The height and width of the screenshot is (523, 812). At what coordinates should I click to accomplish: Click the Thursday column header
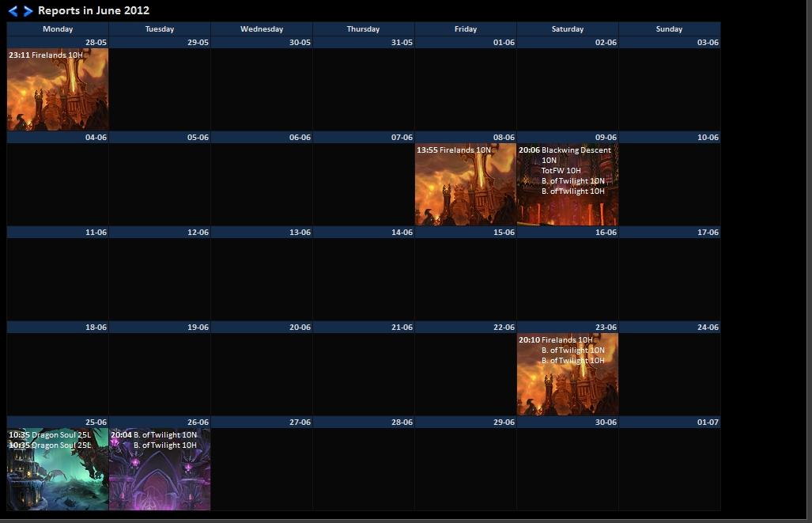click(363, 29)
